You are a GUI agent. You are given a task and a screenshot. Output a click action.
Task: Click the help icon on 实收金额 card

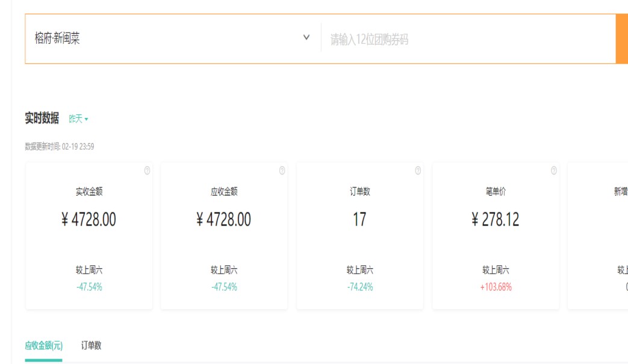[x=148, y=171]
